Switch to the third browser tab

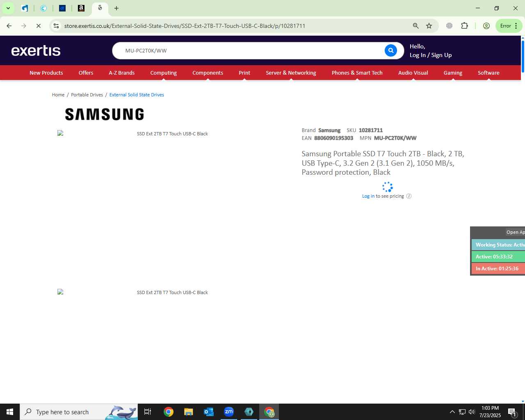pos(62,8)
